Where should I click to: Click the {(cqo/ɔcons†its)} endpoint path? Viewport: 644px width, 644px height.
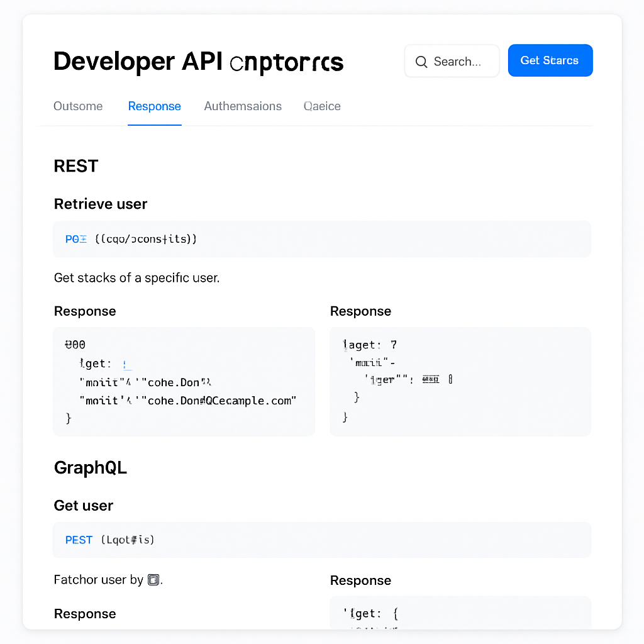coord(146,239)
